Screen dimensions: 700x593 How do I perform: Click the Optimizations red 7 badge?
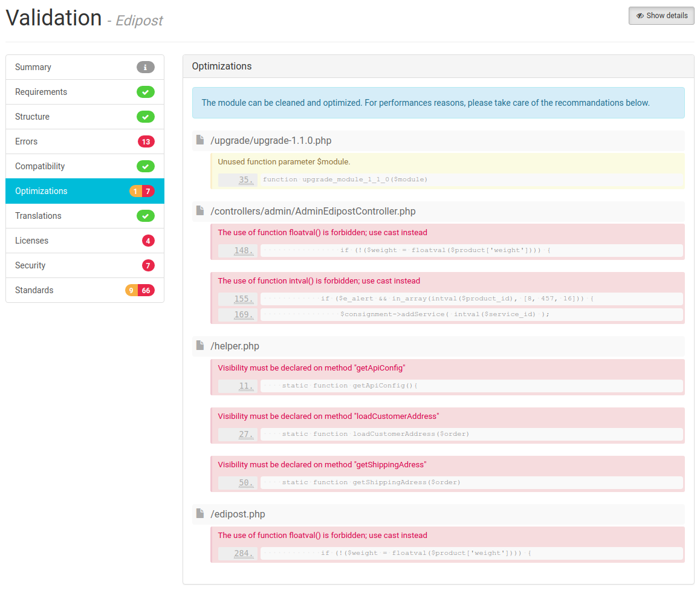(x=148, y=191)
